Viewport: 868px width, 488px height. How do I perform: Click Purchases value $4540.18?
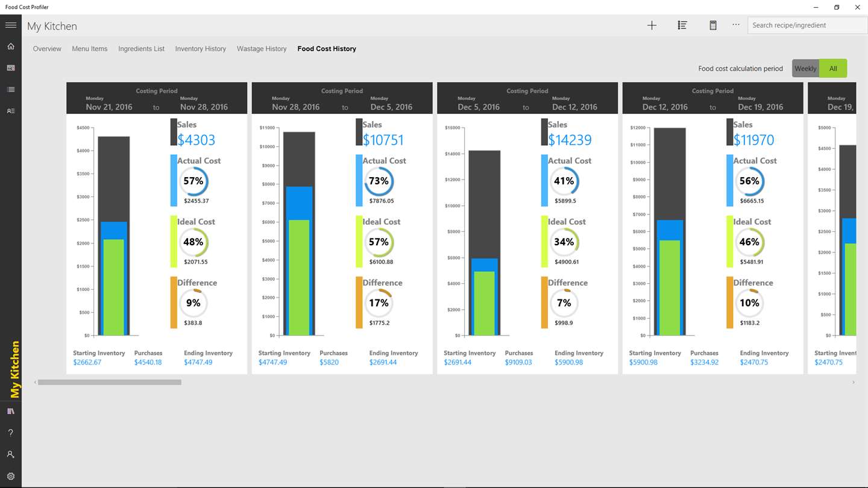click(148, 363)
